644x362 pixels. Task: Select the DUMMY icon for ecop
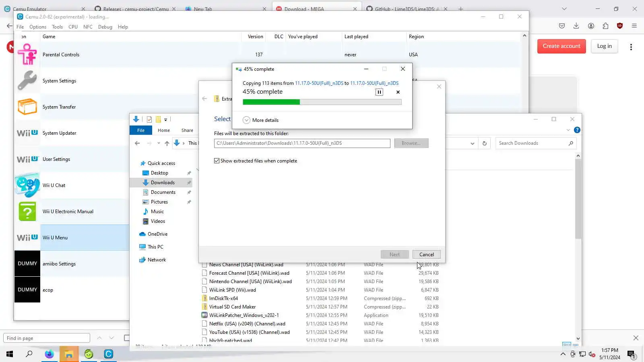coord(27,290)
